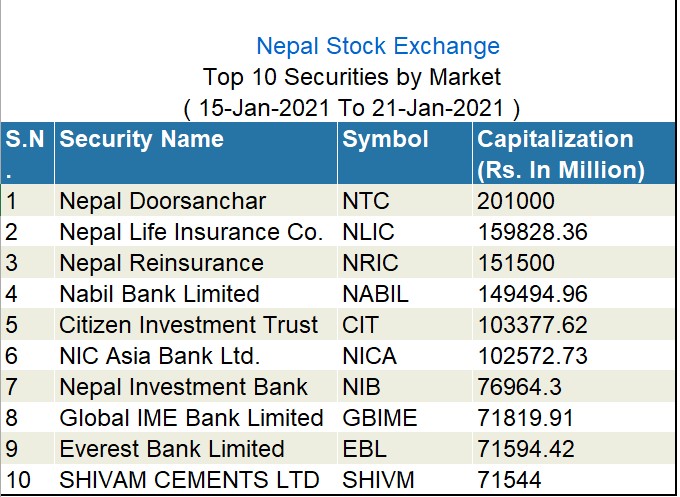Screen dimensions: 680x497
Task: Select the Nabil Bank Limited cell
Action: (159, 294)
